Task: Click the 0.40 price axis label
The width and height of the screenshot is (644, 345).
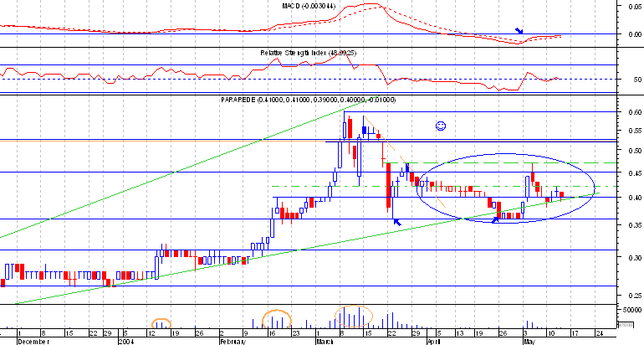Action: point(634,198)
